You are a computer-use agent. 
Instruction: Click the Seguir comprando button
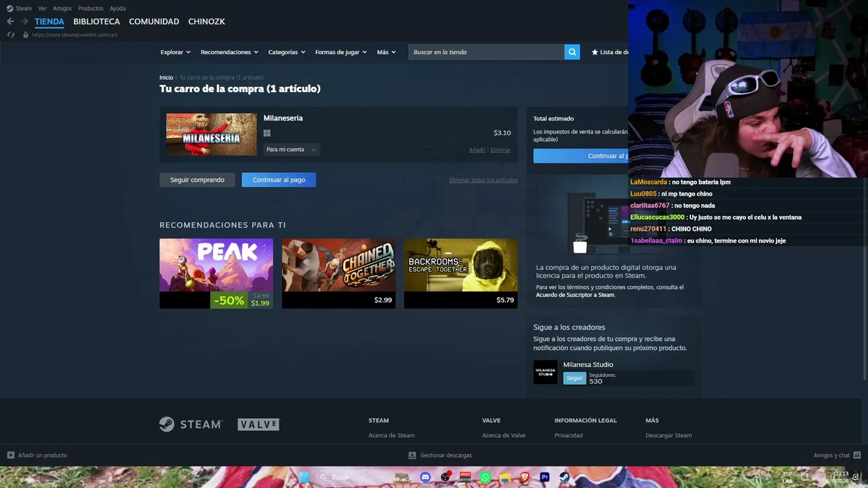point(197,180)
